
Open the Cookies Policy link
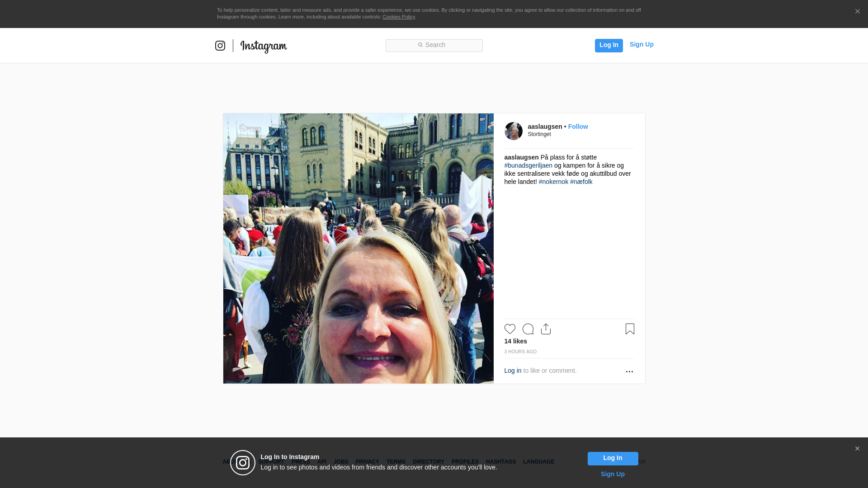click(398, 17)
